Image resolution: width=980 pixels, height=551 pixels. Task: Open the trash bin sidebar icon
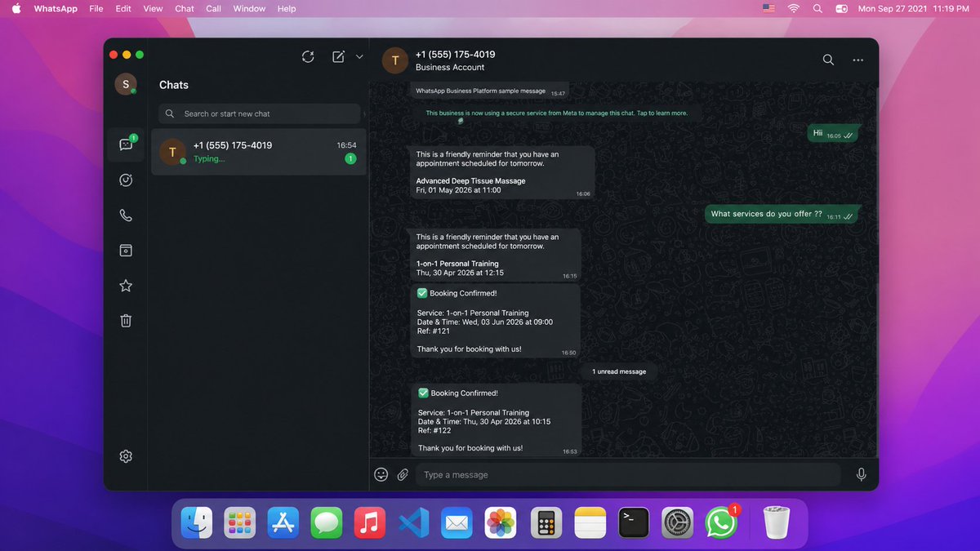point(126,321)
